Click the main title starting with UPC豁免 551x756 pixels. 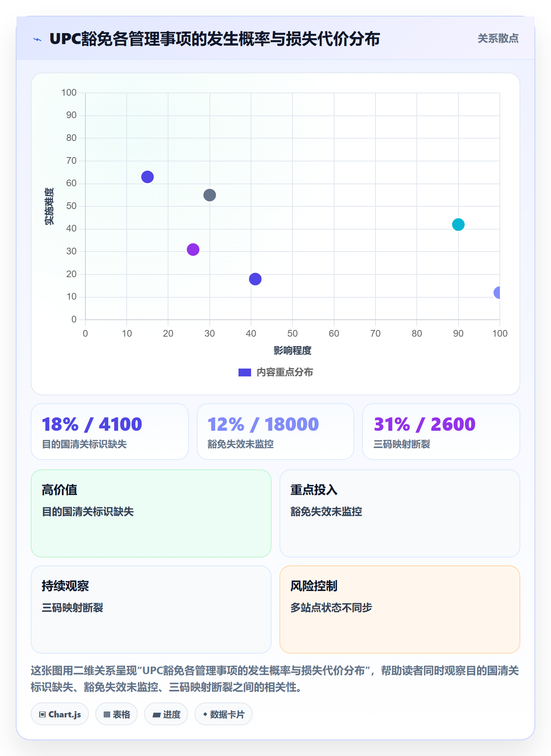[x=214, y=39]
